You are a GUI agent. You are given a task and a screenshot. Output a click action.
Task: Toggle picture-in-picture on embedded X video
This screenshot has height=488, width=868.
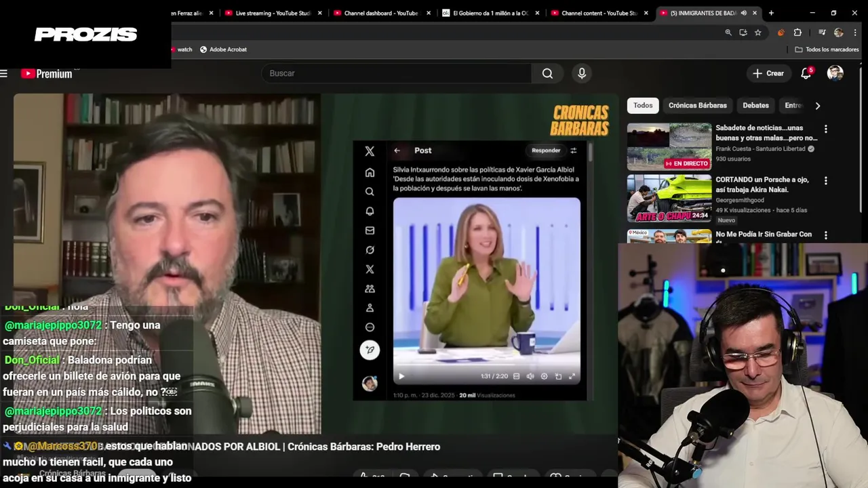point(558,376)
